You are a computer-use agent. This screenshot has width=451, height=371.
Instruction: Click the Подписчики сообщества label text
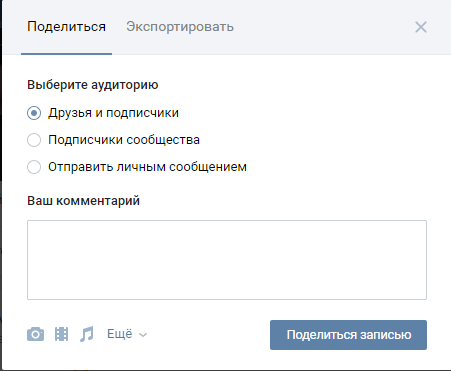click(124, 140)
